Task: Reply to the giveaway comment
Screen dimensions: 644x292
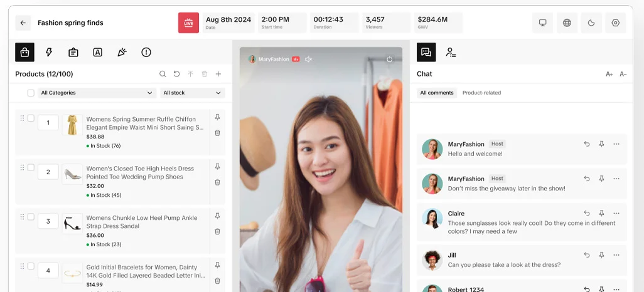Action: click(x=587, y=179)
